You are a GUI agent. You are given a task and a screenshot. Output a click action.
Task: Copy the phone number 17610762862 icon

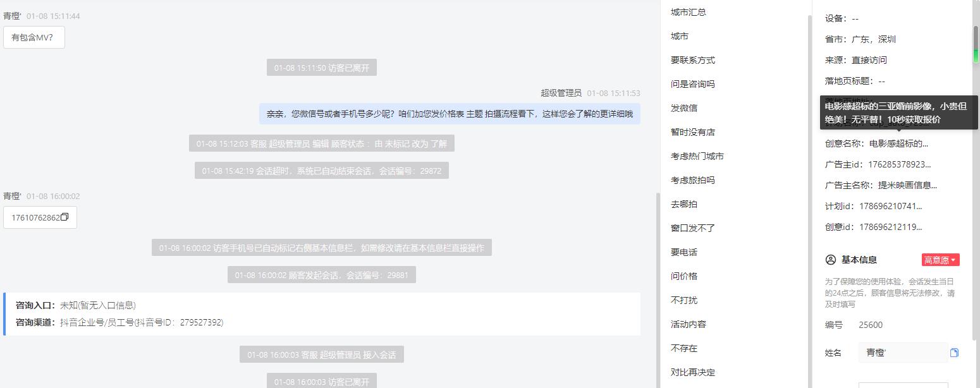[x=64, y=217]
